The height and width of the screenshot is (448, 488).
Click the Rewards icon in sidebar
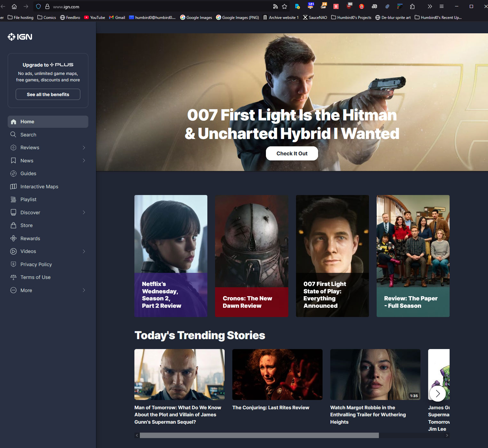click(13, 238)
